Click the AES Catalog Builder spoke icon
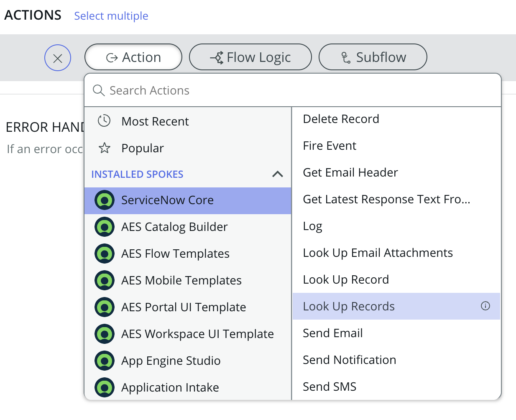 coord(105,227)
